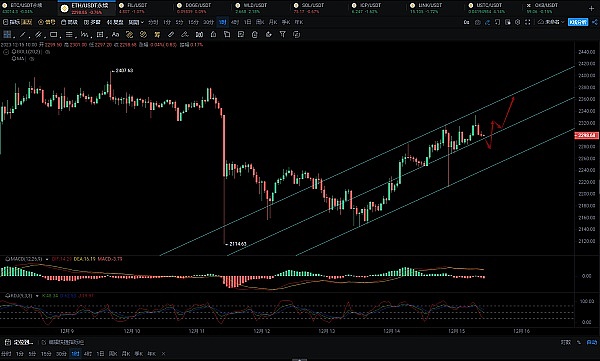
Task: Enter fullscreen chart mode
Action: [x=527, y=22]
